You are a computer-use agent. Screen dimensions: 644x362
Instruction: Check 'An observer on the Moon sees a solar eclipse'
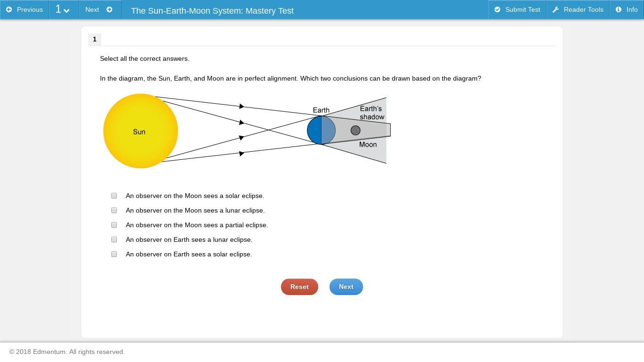[x=114, y=196]
